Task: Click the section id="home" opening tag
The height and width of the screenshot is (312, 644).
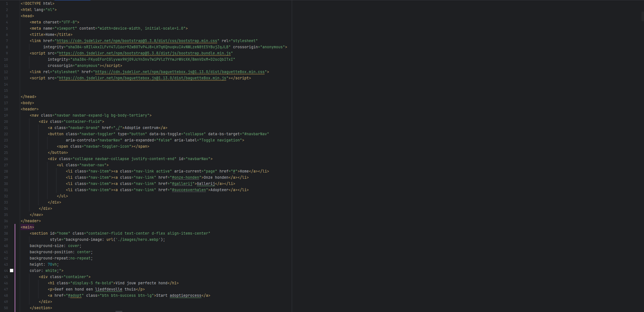Action: click(x=120, y=234)
